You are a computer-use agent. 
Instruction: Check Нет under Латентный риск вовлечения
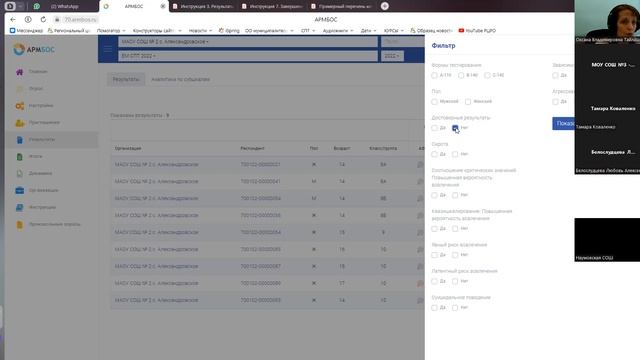[x=455, y=281]
